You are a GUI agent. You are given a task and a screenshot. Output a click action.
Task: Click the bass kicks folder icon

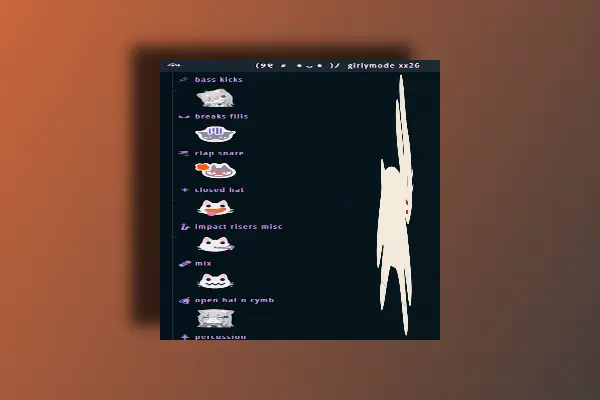click(184, 80)
